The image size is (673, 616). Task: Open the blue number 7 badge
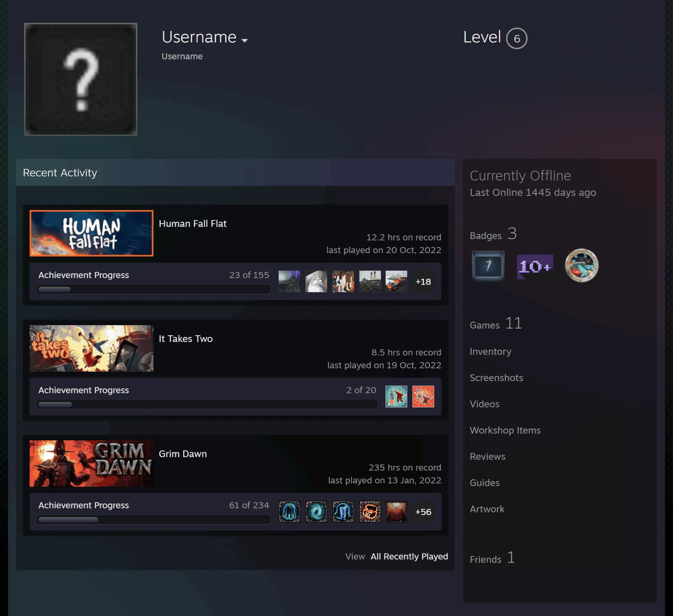coord(488,266)
